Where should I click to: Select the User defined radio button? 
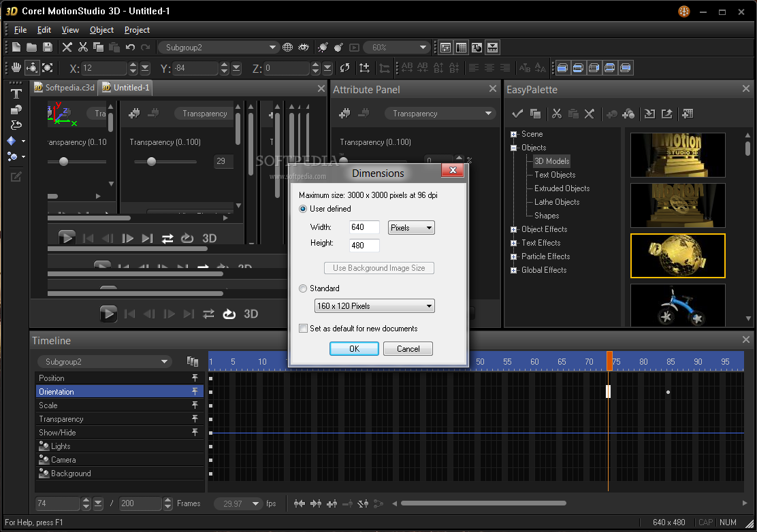tap(303, 209)
